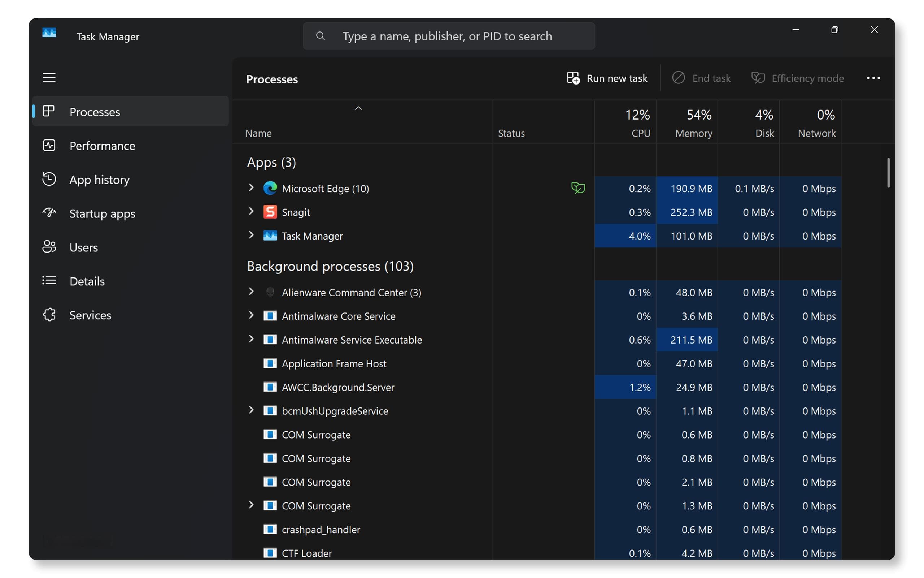
Task: Expand the Task Manager process group
Action: (x=251, y=235)
